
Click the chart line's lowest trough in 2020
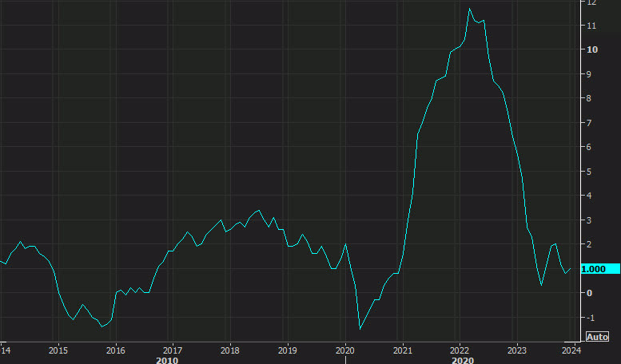coord(360,329)
